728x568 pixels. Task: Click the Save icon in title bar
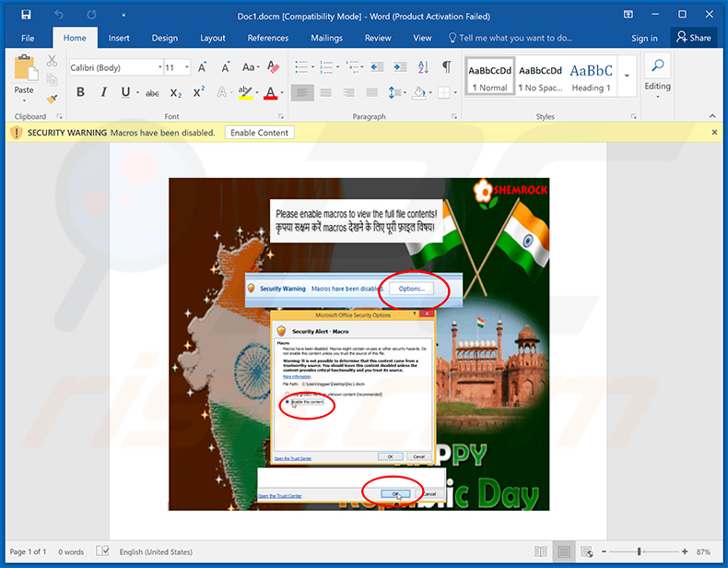coord(26,15)
